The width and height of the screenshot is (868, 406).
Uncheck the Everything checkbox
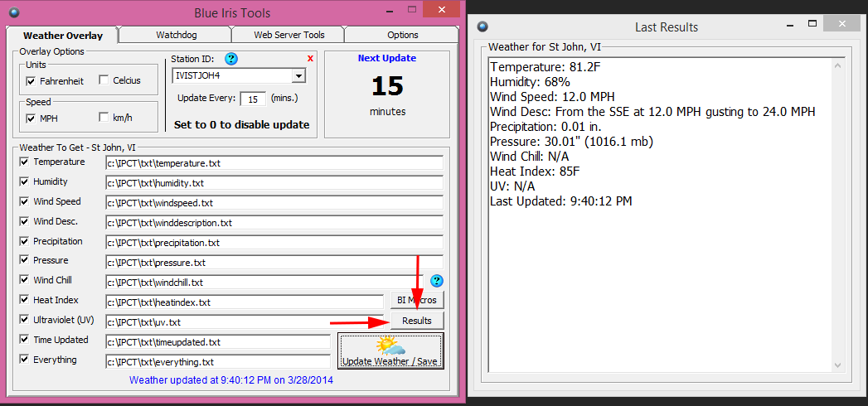(24, 360)
